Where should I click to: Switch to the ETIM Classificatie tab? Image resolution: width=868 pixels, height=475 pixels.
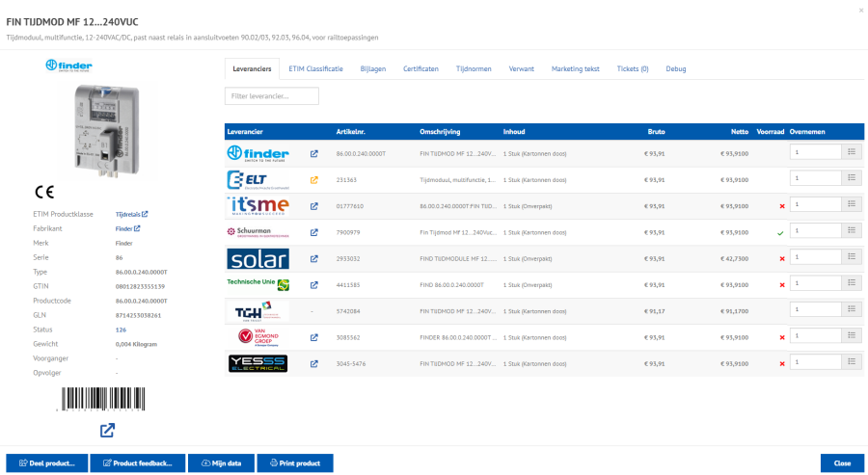tap(315, 69)
